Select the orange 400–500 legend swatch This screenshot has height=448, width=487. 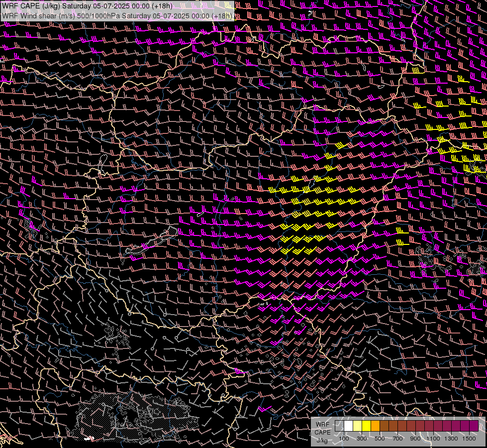click(x=375, y=426)
